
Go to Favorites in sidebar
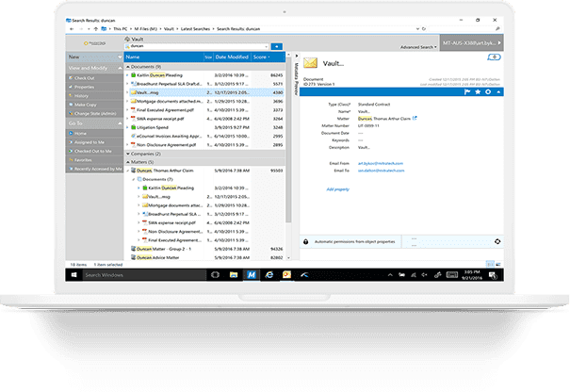[83, 160]
